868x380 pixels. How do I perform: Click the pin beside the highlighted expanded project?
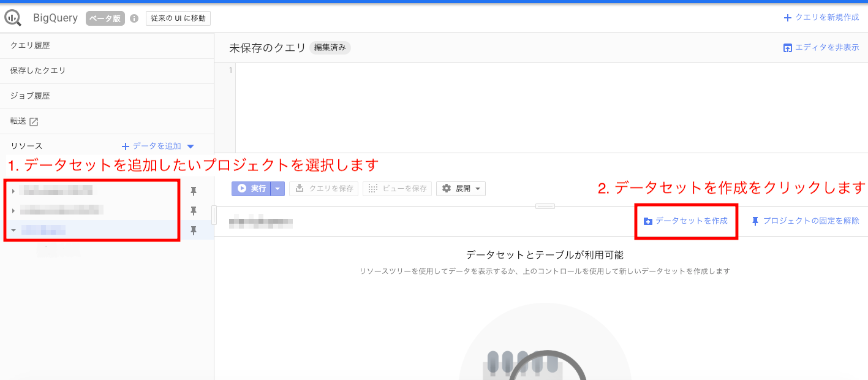coord(194,230)
